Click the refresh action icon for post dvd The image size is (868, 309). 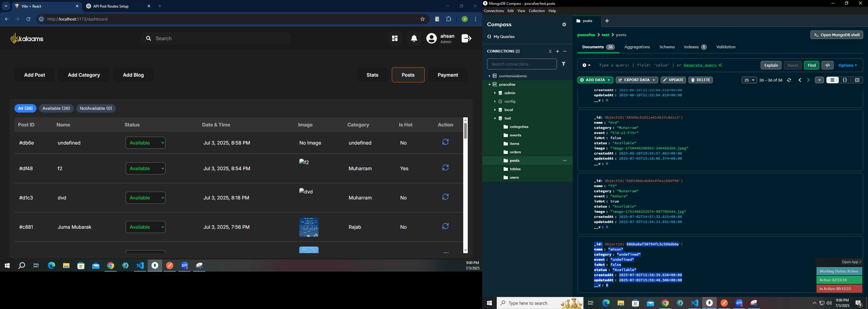pyautogui.click(x=445, y=197)
